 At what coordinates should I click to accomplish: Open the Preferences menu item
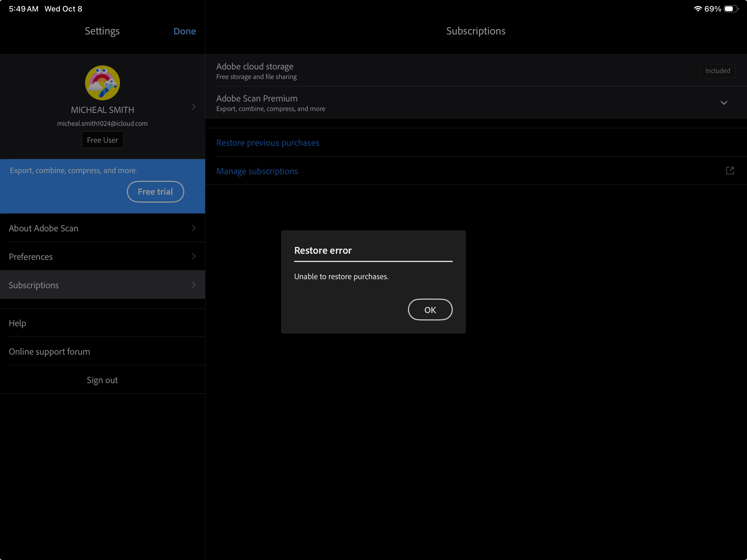(31, 257)
